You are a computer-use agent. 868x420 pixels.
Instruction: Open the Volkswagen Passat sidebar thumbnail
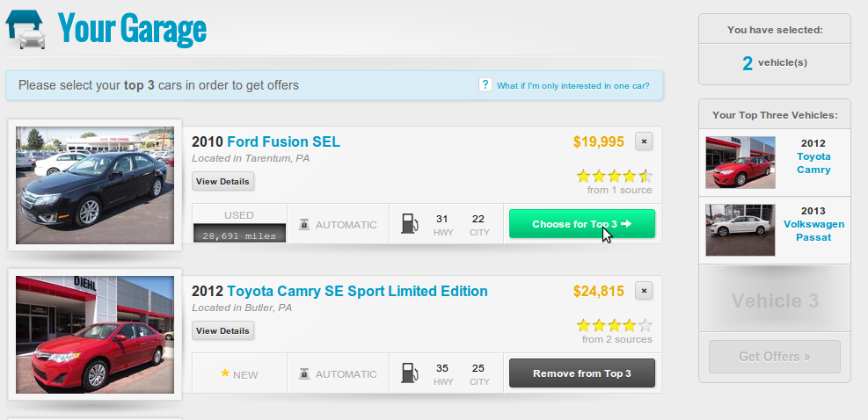[x=740, y=230]
